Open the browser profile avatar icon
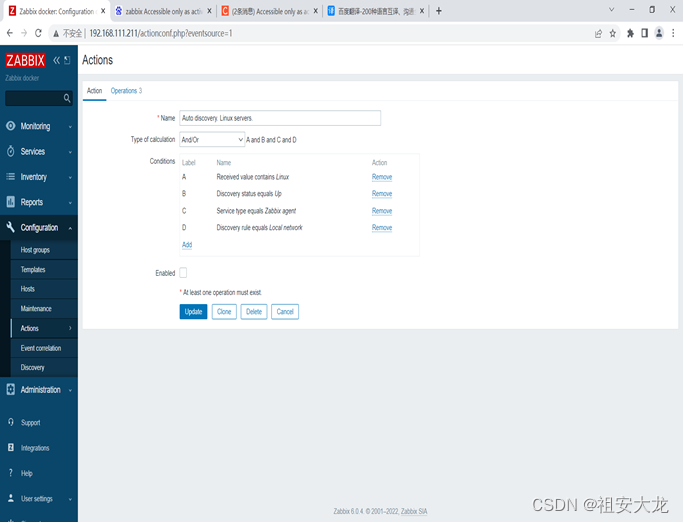This screenshot has height=523, width=684. 659,33
